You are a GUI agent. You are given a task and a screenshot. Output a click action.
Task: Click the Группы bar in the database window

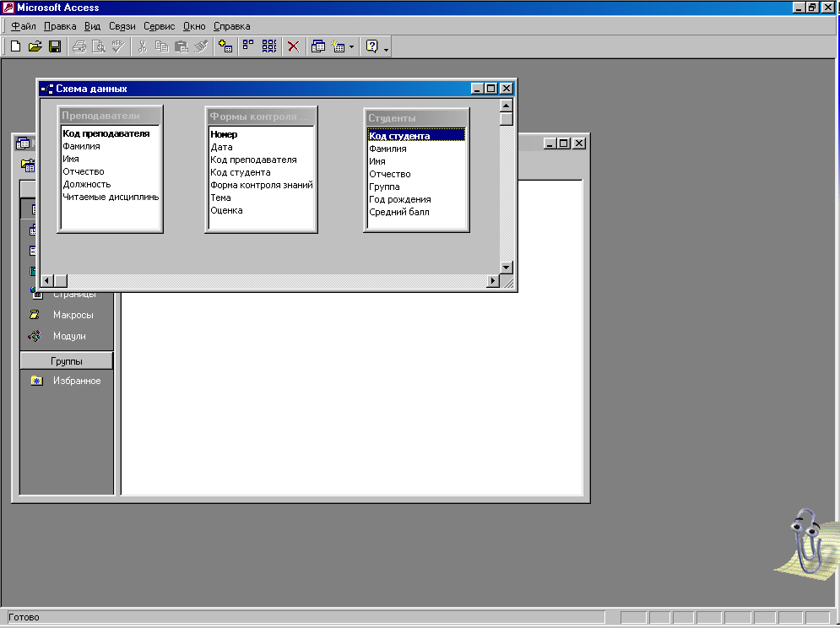(x=67, y=361)
